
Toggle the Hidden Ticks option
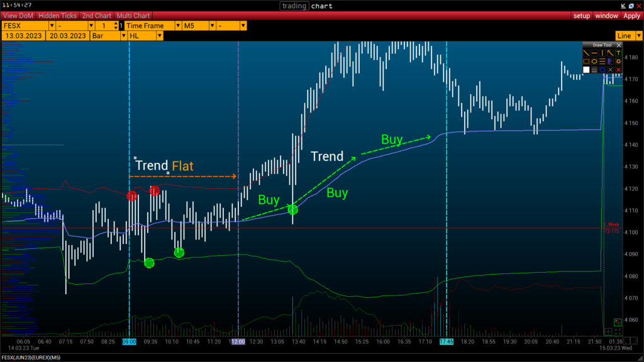(x=58, y=16)
